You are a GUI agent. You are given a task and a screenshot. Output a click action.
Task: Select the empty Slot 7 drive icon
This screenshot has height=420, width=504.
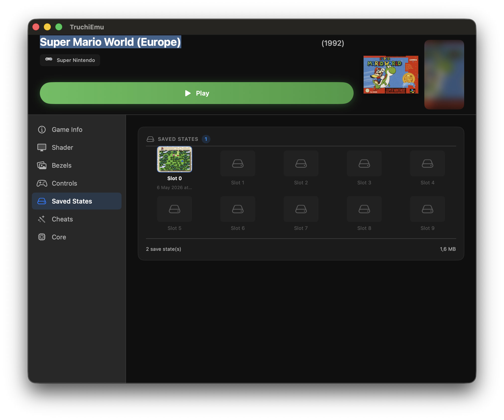point(301,209)
